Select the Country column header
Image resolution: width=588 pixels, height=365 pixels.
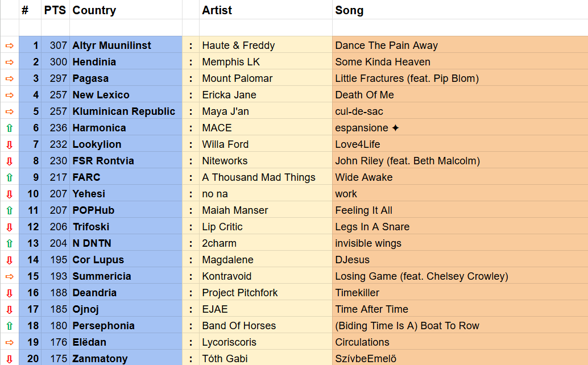(94, 10)
